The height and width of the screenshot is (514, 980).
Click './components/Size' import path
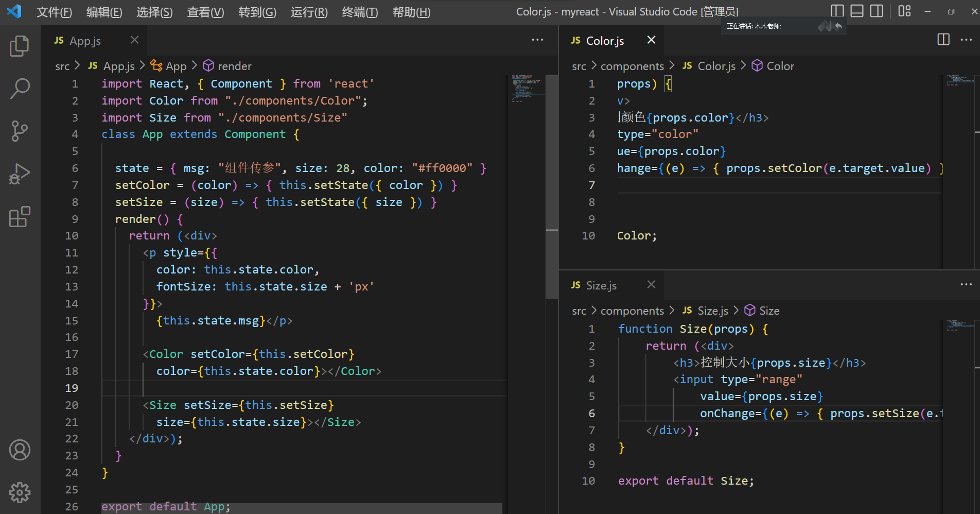pyautogui.click(x=283, y=118)
